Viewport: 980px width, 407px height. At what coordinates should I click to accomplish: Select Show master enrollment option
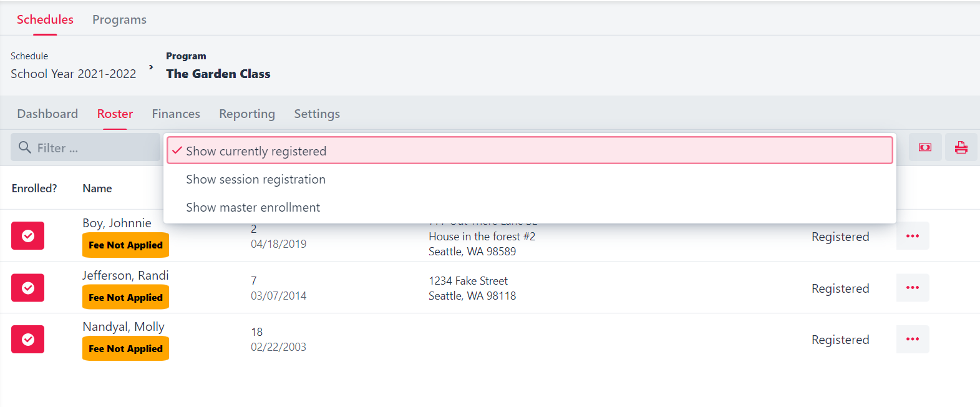tap(253, 207)
